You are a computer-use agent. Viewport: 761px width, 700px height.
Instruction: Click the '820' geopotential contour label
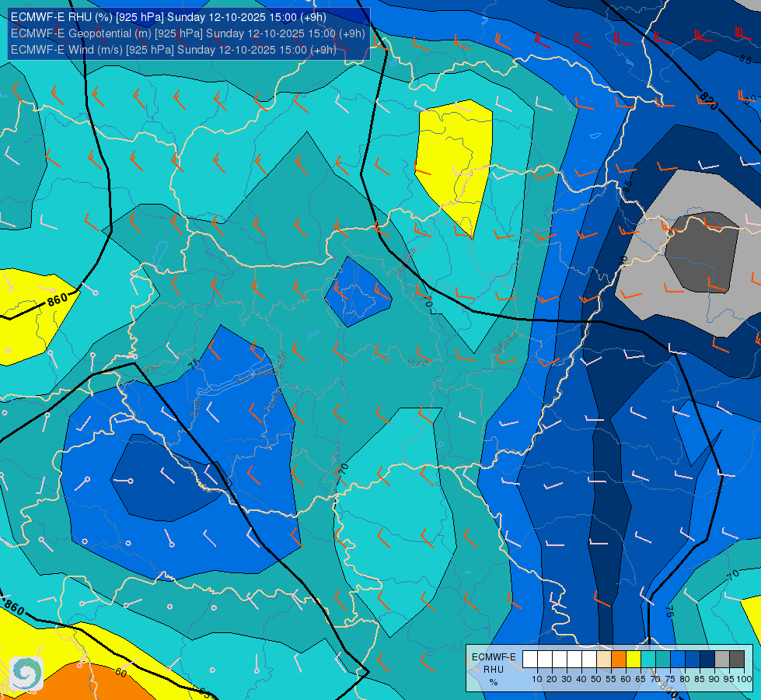point(708,101)
